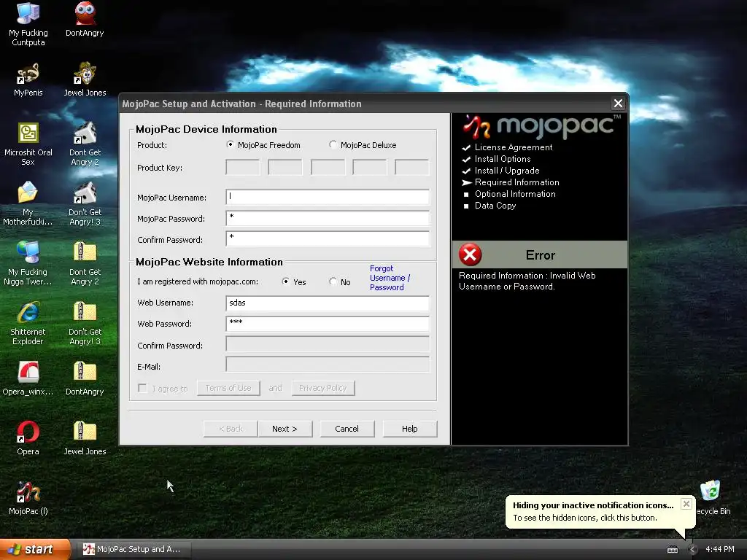Viewport: 747px width, 560px height.
Task: Open the DontAngry zip archive icon
Action: tap(85, 378)
